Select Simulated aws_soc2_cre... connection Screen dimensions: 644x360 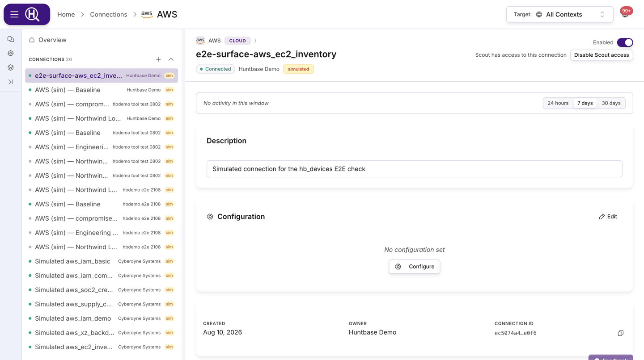(x=102, y=290)
